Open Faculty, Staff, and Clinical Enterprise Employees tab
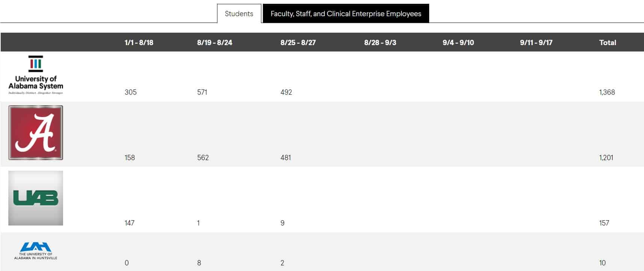This screenshot has width=644, height=271. [346, 14]
